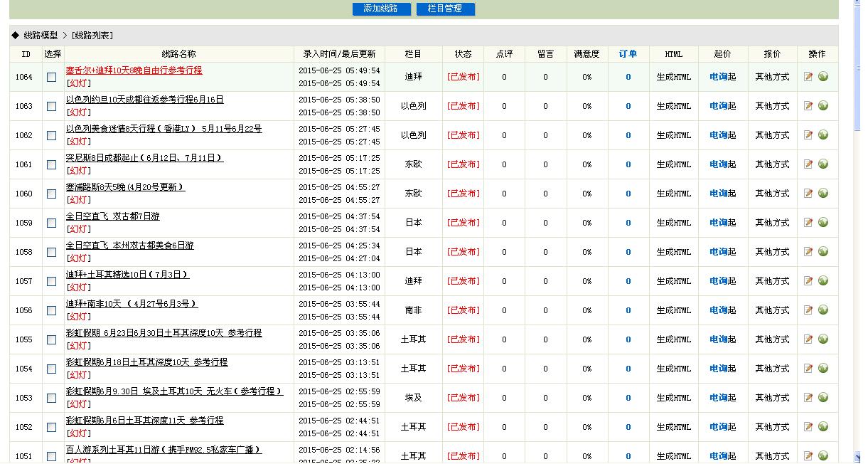Open route 迪拜+南非10天 link

click(132, 304)
